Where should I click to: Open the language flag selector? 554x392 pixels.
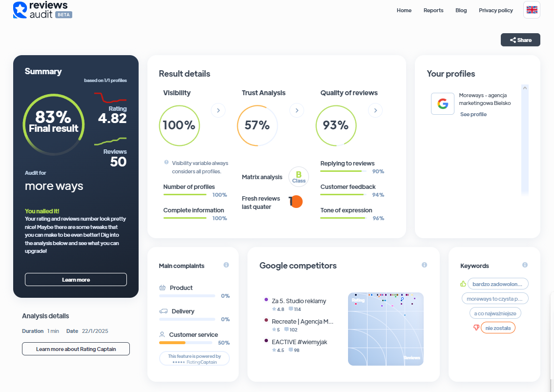[532, 10]
